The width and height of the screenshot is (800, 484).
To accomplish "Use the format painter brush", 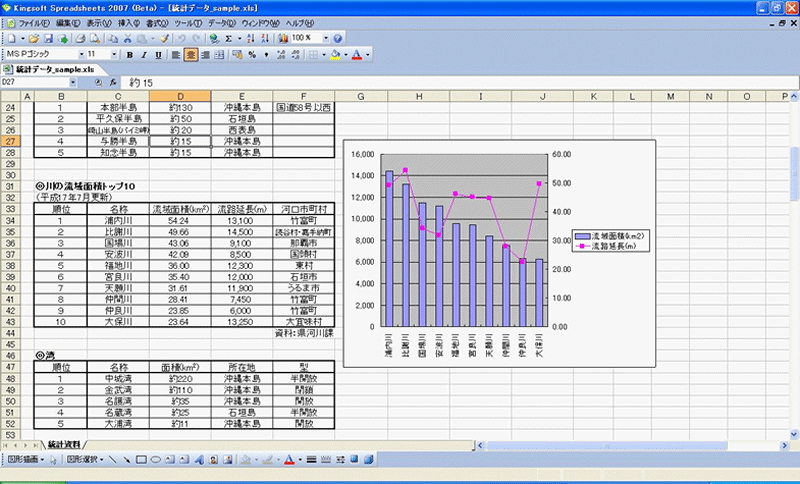I will (x=164, y=39).
